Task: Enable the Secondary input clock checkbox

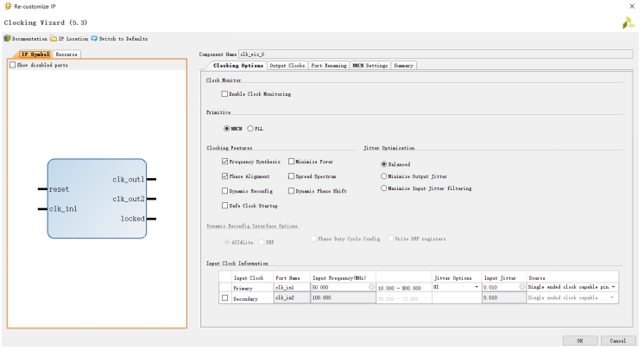Action: pyautogui.click(x=224, y=298)
